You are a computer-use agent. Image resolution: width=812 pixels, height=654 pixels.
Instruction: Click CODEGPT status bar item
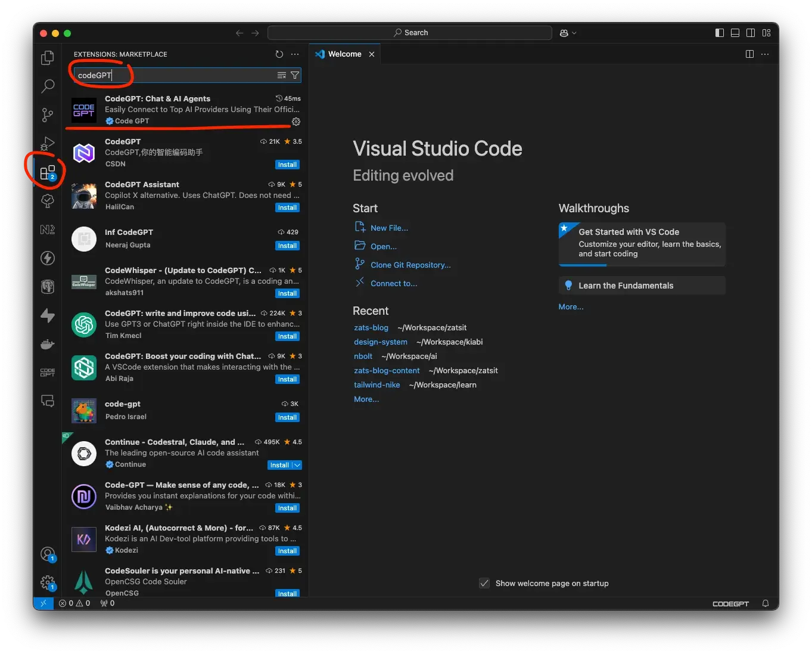click(730, 603)
